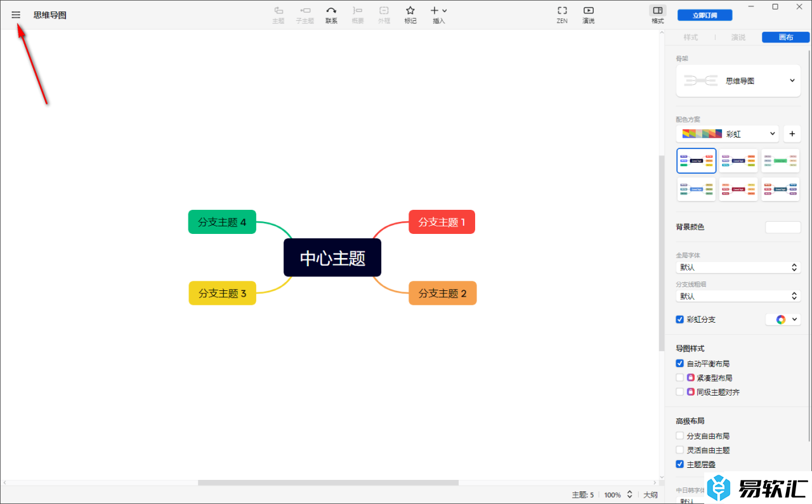Enable the 灵活自由主题 checkbox
Screen dimensions: 812x504
click(680, 450)
